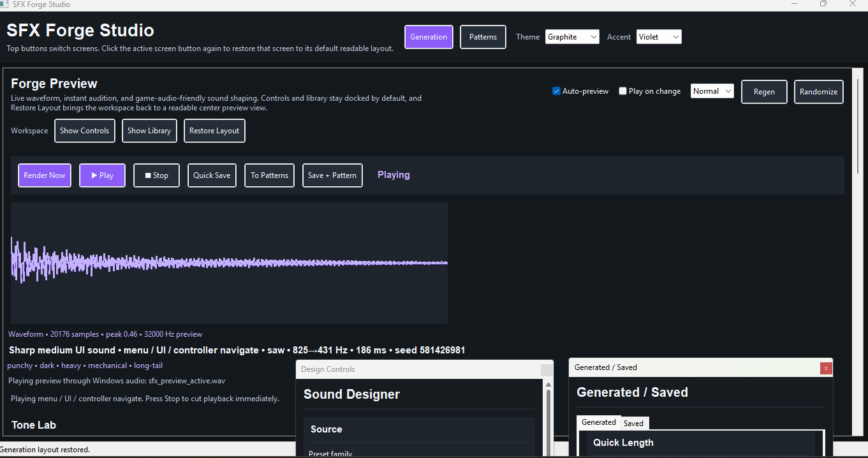Open the Accent dropdown showing Violet
This screenshot has height=458, width=868.
click(x=659, y=37)
